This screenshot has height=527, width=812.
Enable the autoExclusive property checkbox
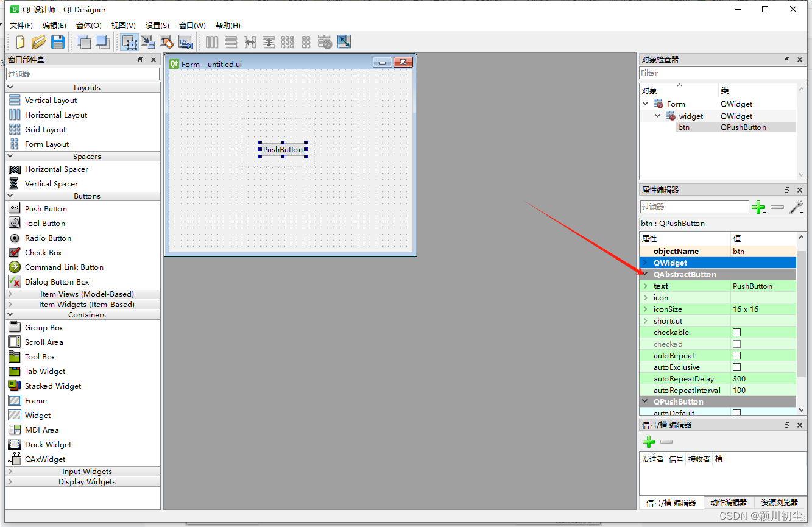[x=736, y=367]
